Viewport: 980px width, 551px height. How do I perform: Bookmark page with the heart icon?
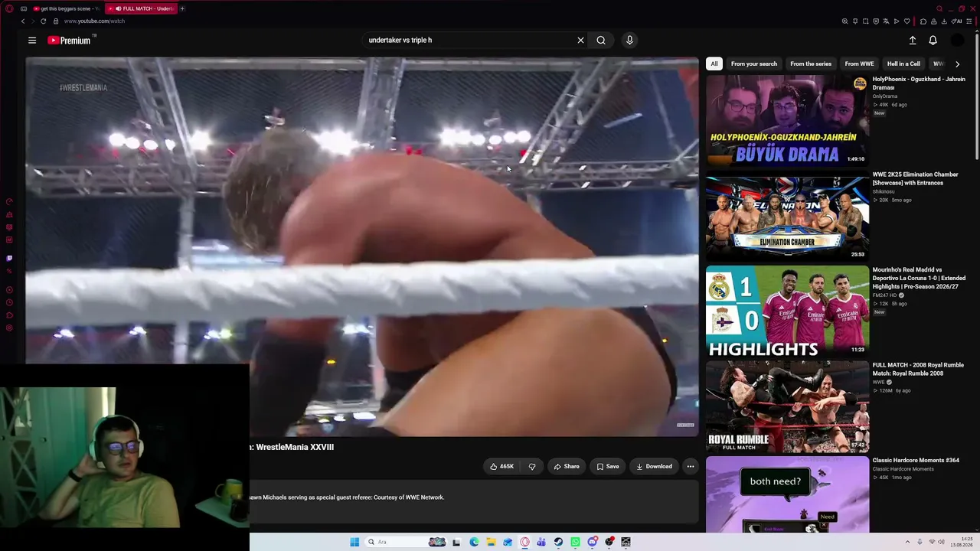[x=907, y=21]
